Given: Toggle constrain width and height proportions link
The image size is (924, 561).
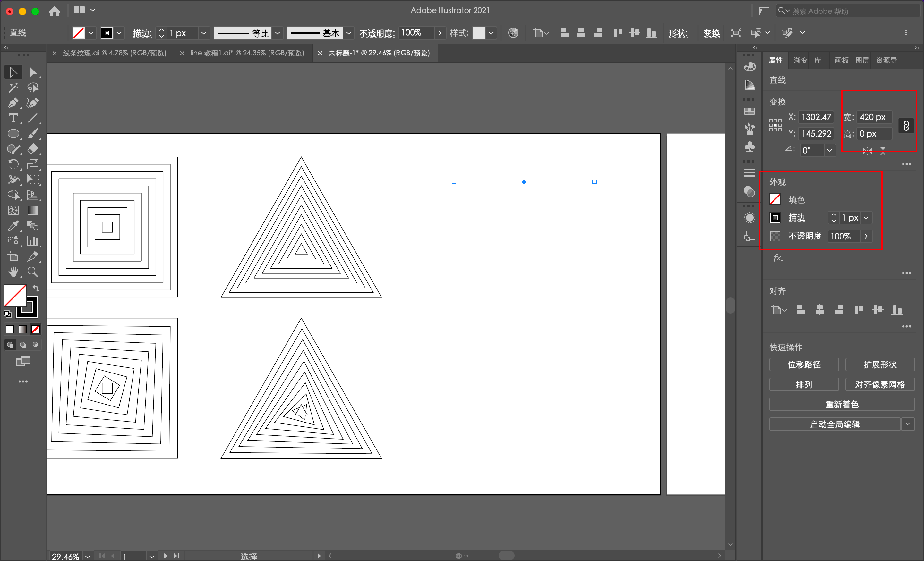Looking at the screenshot, I should point(906,126).
